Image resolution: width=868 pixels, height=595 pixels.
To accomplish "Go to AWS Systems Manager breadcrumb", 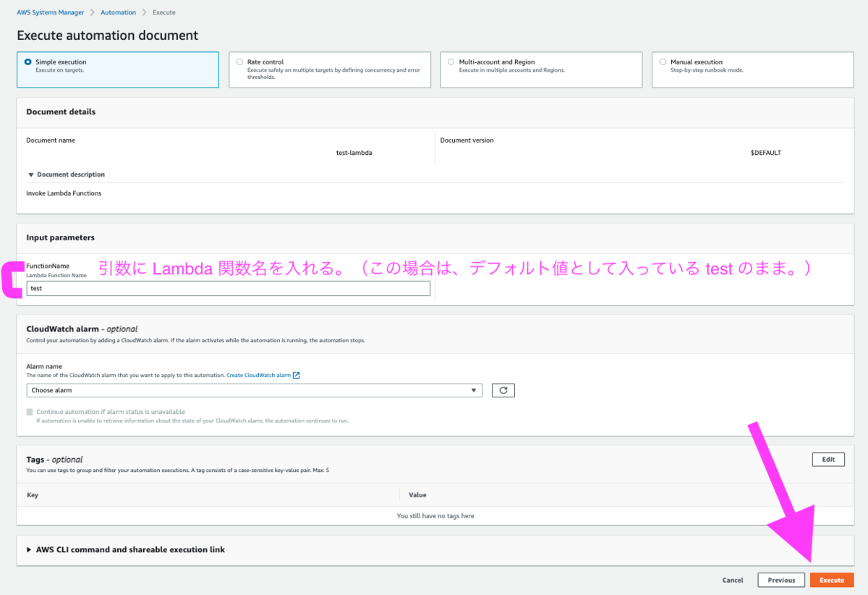I will pyautogui.click(x=51, y=12).
